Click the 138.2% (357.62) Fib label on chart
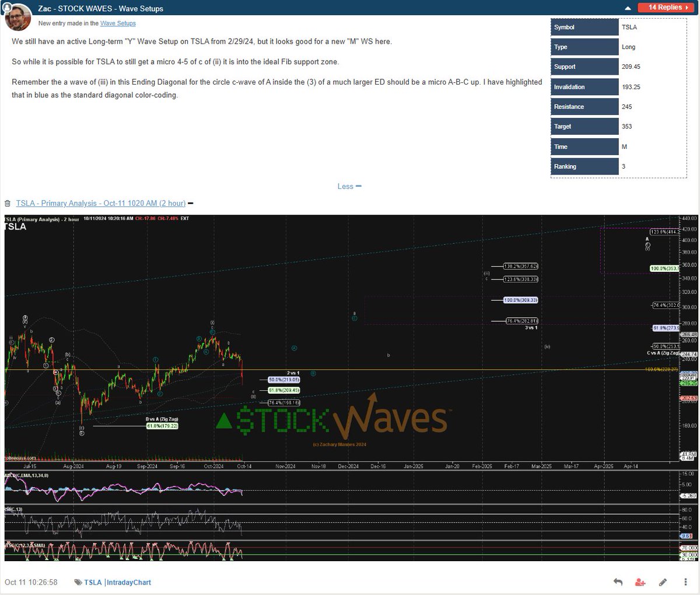700x595 pixels. click(x=521, y=266)
